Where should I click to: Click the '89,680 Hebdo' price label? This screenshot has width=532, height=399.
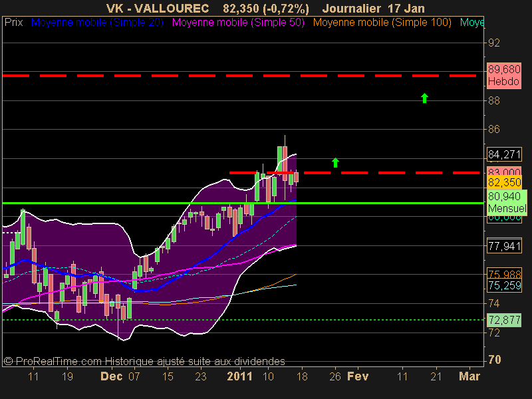504,76
